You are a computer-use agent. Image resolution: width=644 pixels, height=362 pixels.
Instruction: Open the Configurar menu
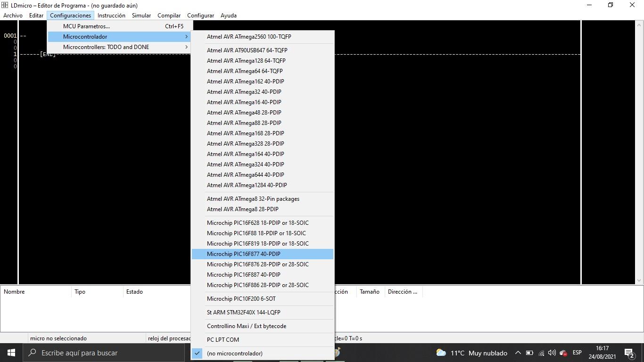[200, 16]
